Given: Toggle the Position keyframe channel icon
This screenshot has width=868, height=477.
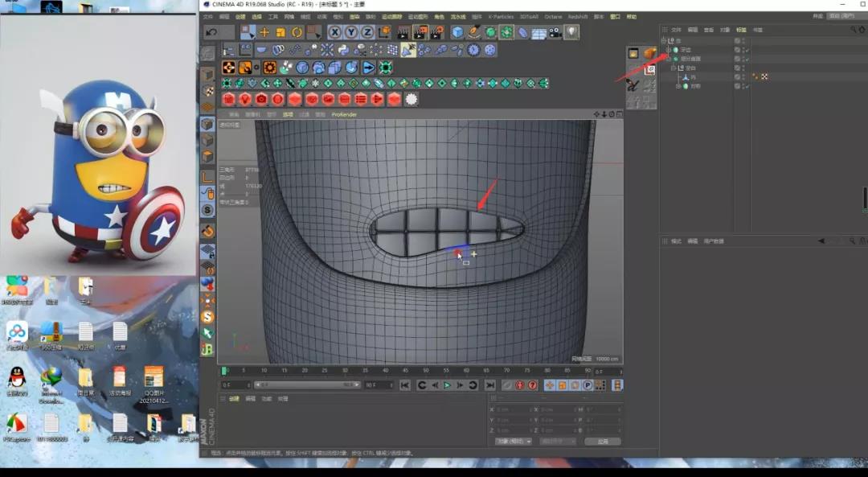Looking at the screenshot, I should tap(550, 385).
